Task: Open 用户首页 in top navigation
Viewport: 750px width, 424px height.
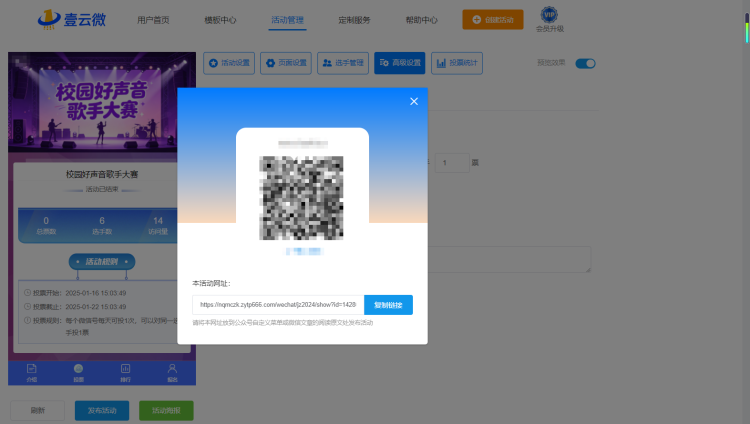Action: click(153, 20)
